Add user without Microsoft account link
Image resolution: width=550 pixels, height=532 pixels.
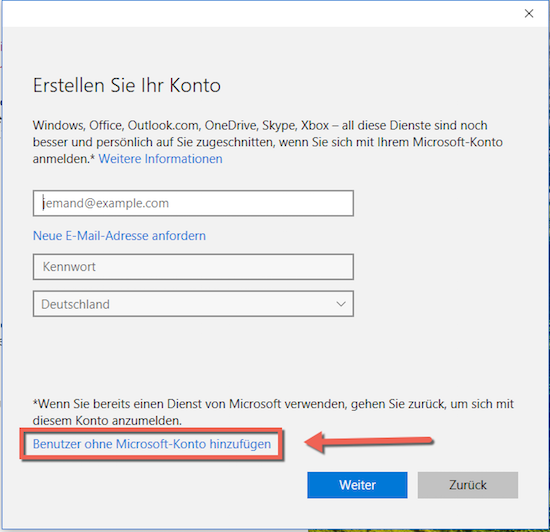coord(152,444)
